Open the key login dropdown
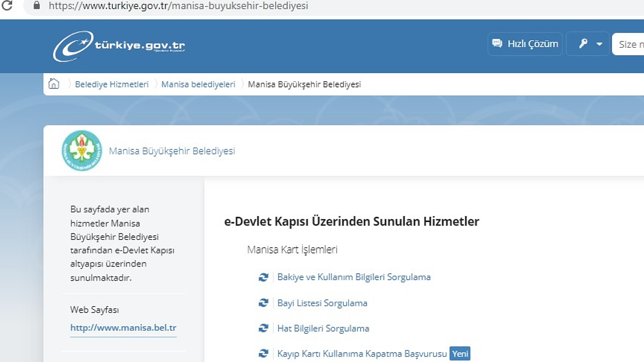Viewport: 644px width, 362px height. (588, 44)
